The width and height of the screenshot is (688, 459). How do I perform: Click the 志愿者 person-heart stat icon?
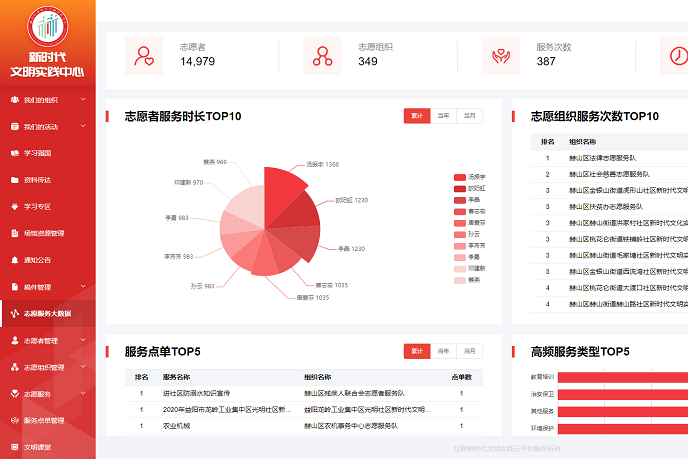144,56
